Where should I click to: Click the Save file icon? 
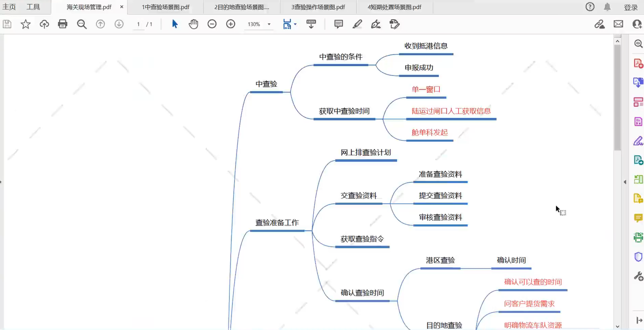pyautogui.click(x=7, y=24)
